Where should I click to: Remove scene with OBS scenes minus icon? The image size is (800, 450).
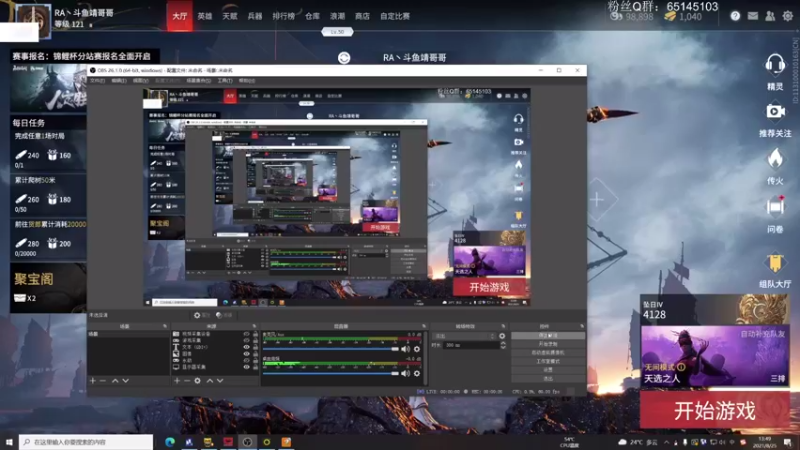tap(103, 381)
